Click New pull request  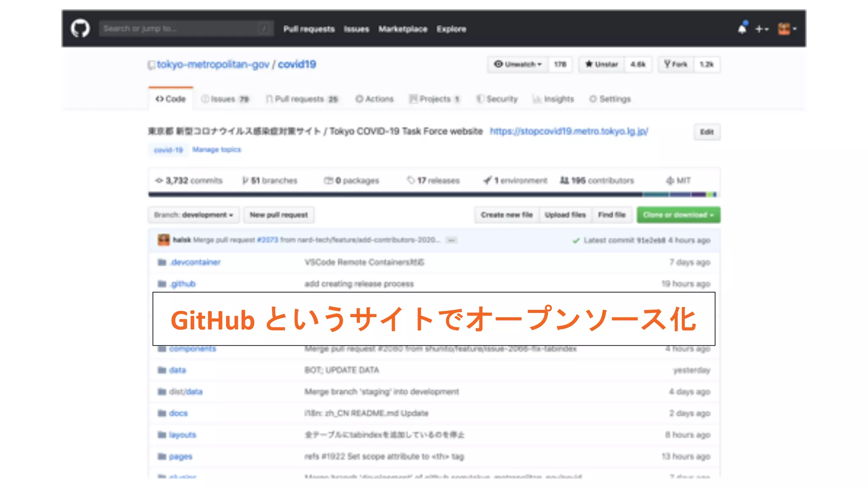278,215
